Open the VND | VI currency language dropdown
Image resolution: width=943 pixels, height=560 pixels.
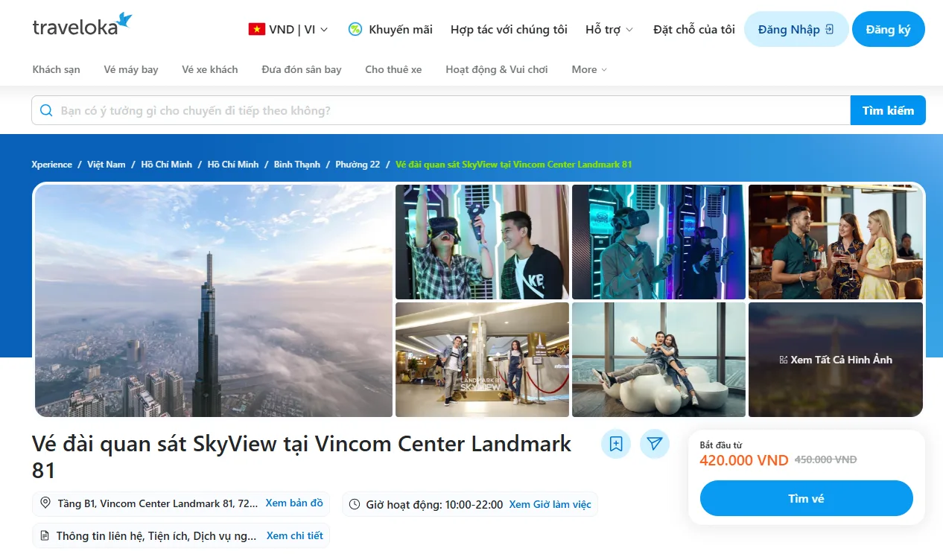click(x=288, y=30)
